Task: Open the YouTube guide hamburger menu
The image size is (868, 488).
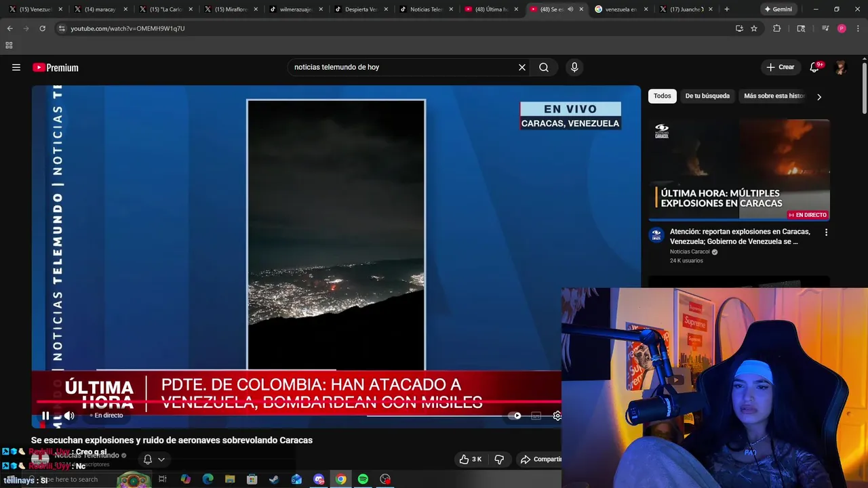Action: tap(16, 67)
